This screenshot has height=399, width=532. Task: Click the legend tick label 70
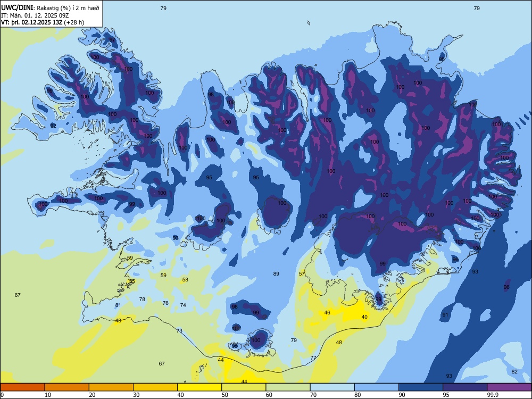coord(313,395)
